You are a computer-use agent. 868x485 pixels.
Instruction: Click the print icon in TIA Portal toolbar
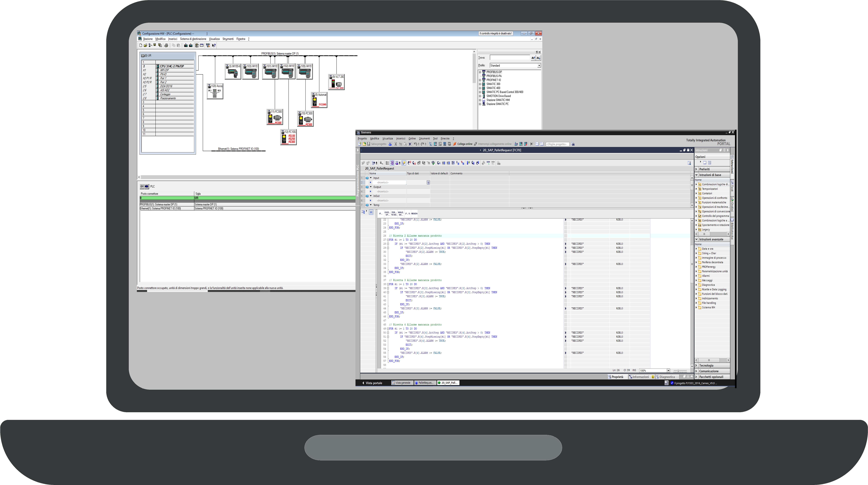point(390,144)
